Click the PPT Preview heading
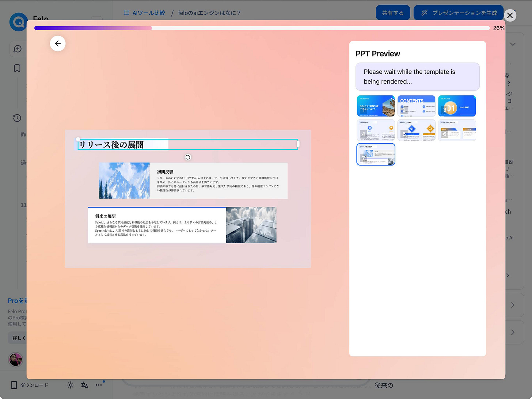This screenshot has height=399, width=532. click(378, 54)
